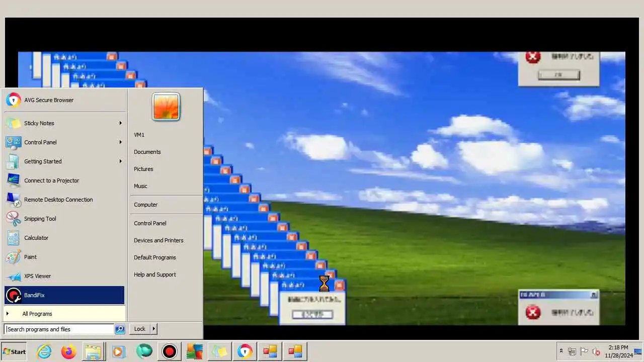Open the media player taskbar icon

click(x=118, y=351)
